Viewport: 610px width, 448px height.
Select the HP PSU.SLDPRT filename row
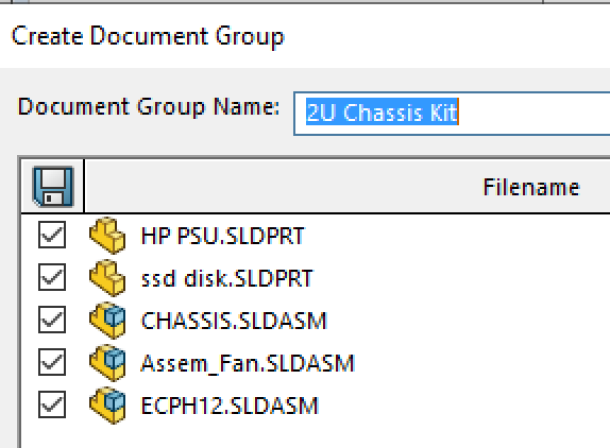click(x=222, y=237)
